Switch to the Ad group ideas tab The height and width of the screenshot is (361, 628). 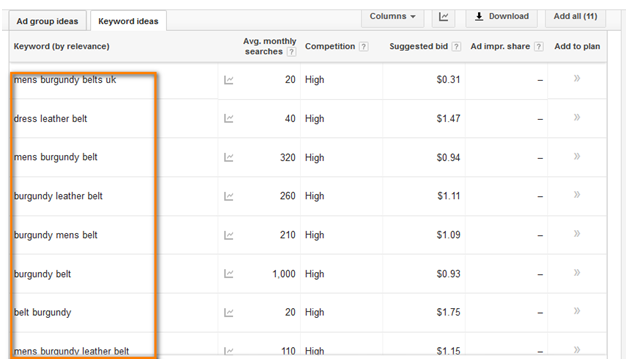coord(47,21)
